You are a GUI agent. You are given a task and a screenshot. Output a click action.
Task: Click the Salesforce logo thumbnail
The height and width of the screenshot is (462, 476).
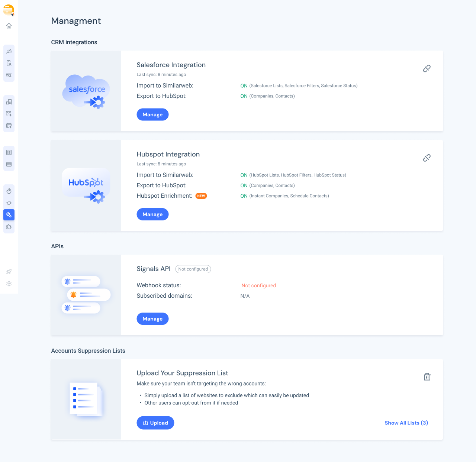click(86, 91)
